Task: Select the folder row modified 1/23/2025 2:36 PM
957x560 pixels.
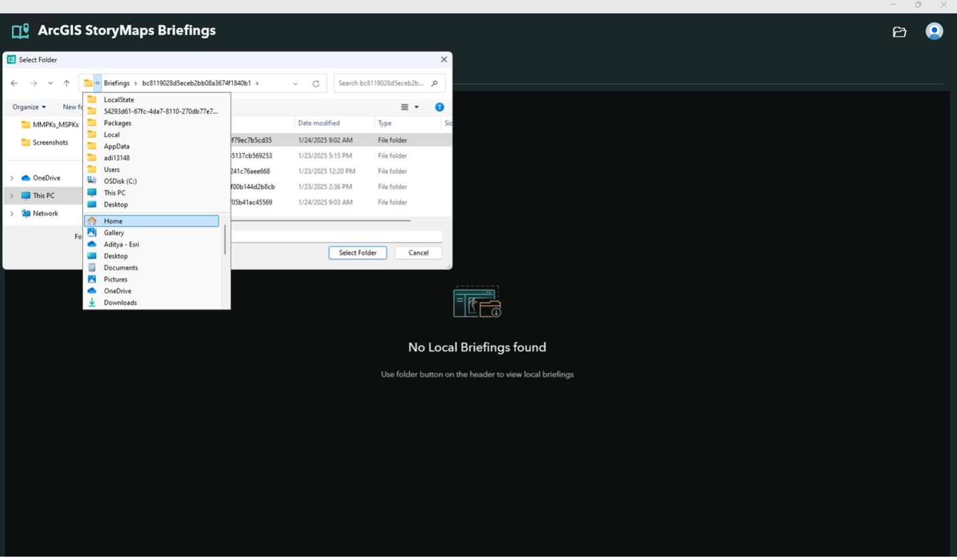Action: coord(341,187)
